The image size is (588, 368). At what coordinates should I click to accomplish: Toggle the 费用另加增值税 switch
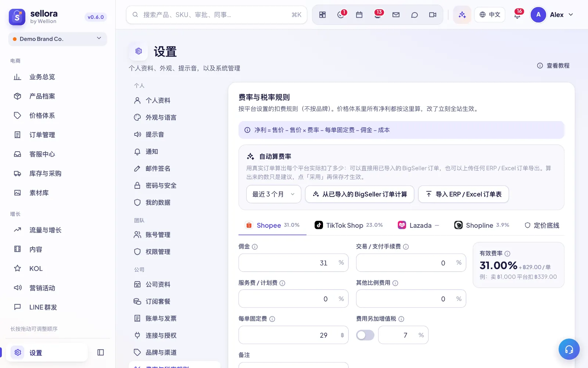[x=365, y=335]
